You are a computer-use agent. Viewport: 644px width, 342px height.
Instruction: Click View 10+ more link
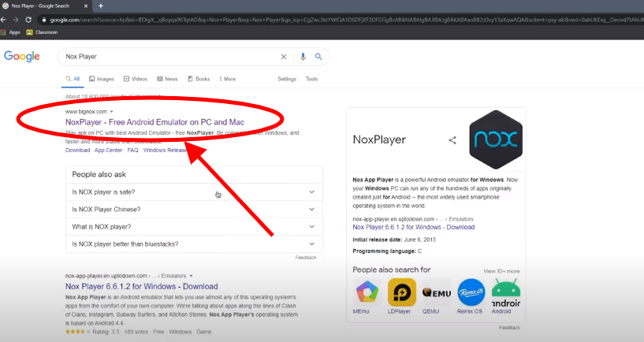(x=501, y=271)
